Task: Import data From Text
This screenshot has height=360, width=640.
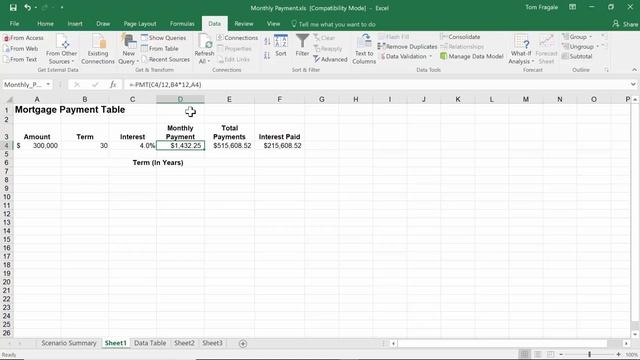Action: coord(20,59)
